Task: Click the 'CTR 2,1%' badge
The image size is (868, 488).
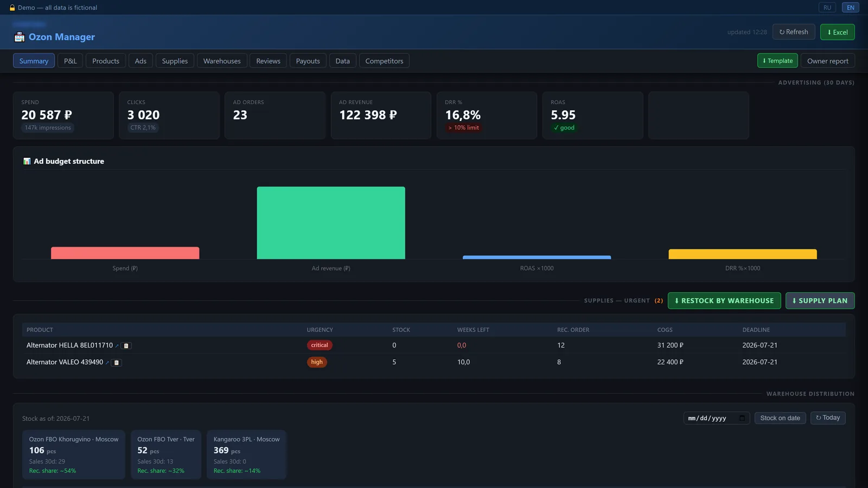Action: pyautogui.click(x=143, y=128)
